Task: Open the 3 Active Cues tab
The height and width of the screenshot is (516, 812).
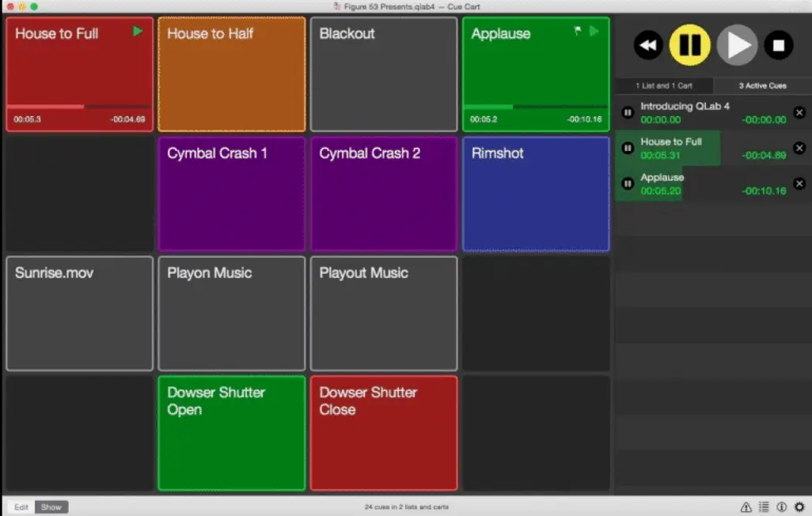Action: 762,85
